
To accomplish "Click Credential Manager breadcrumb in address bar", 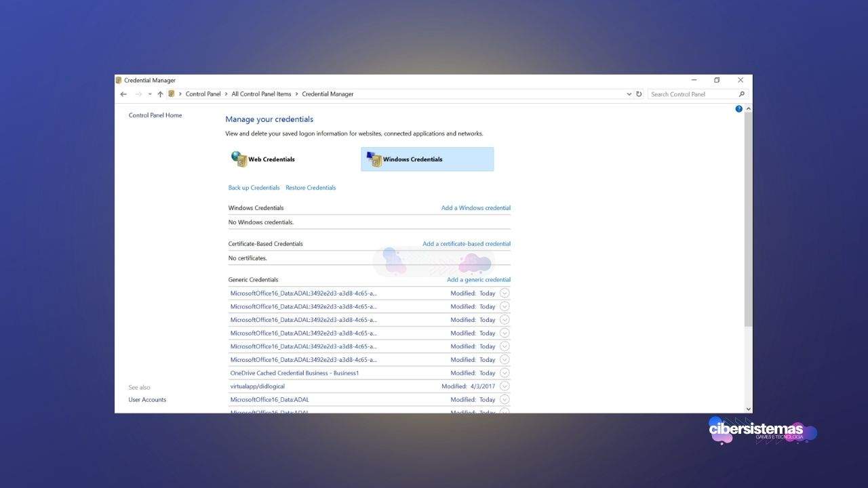I will click(x=328, y=94).
